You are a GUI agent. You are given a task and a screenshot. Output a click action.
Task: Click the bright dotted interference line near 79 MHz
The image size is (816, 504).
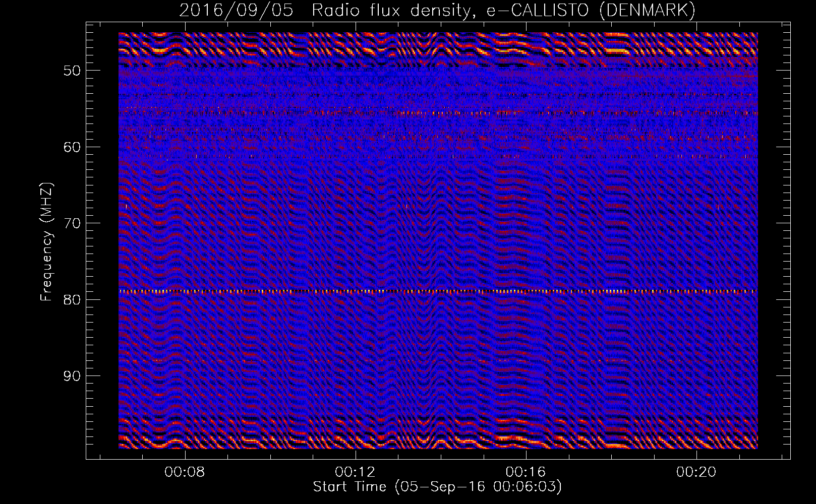coord(438,291)
